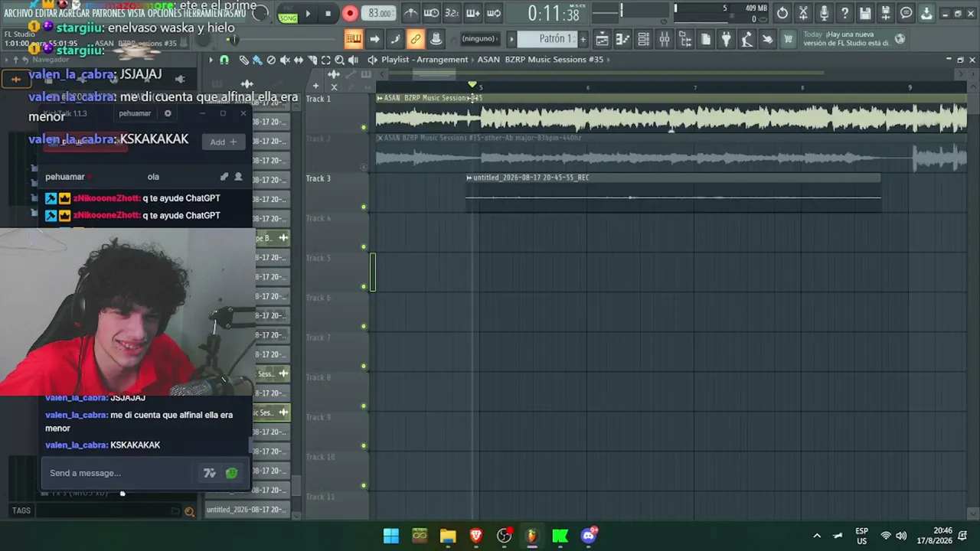Viewport: 980px width, 551px height.
Task: Toggle typing keyboard to piano icon
Action: pyautogui.click(x=353, y=39)
